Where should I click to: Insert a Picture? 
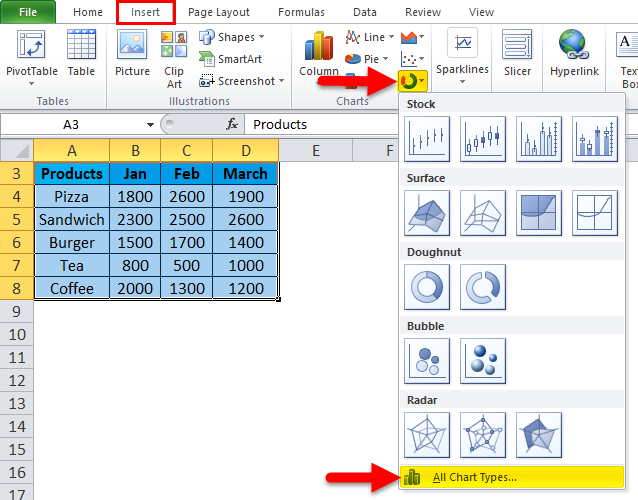(x=132, y=53)
